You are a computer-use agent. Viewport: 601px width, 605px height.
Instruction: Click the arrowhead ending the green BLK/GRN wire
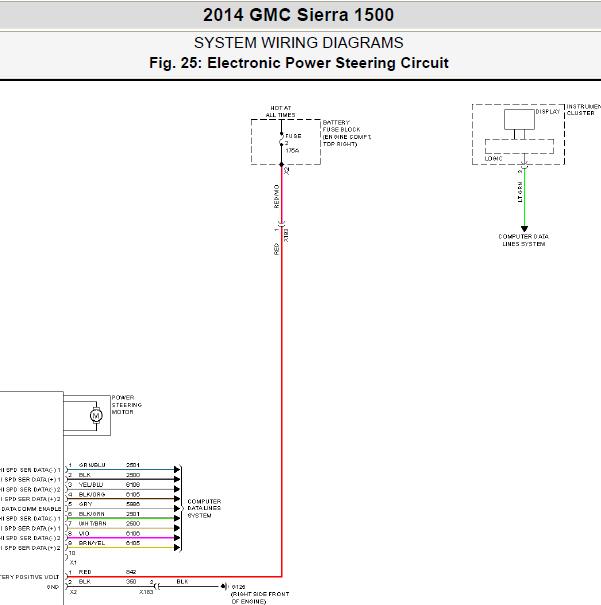coord(177,518)
